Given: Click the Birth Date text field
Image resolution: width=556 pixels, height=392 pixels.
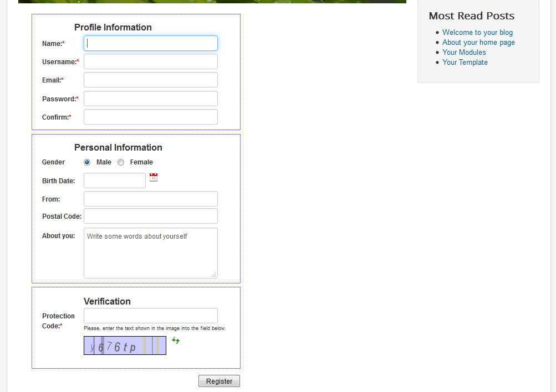Looking at the screenshot, I should click(115, 180).
